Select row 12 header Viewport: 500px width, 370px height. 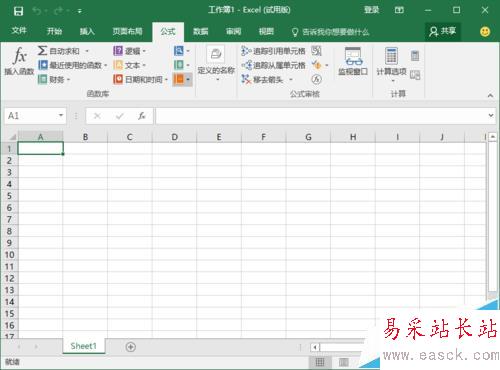click(x=9, y=278)
